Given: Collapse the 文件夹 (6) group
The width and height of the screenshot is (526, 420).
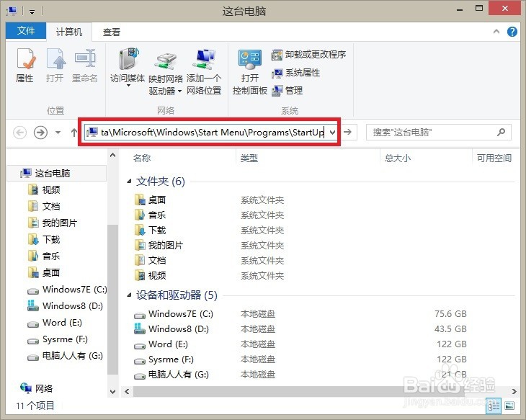Looking at the screenshot, I should tap(129, 182).
